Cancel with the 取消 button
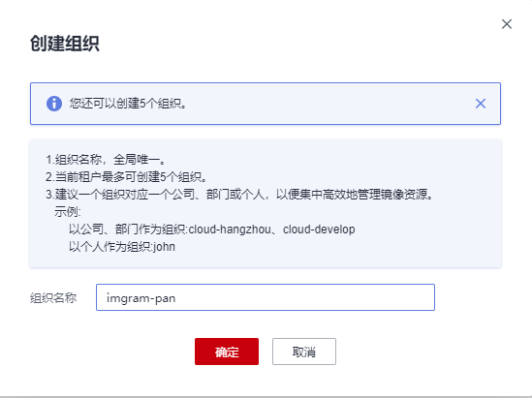The height and width of the screenshot is (398, 532). [x=304, y=352]
